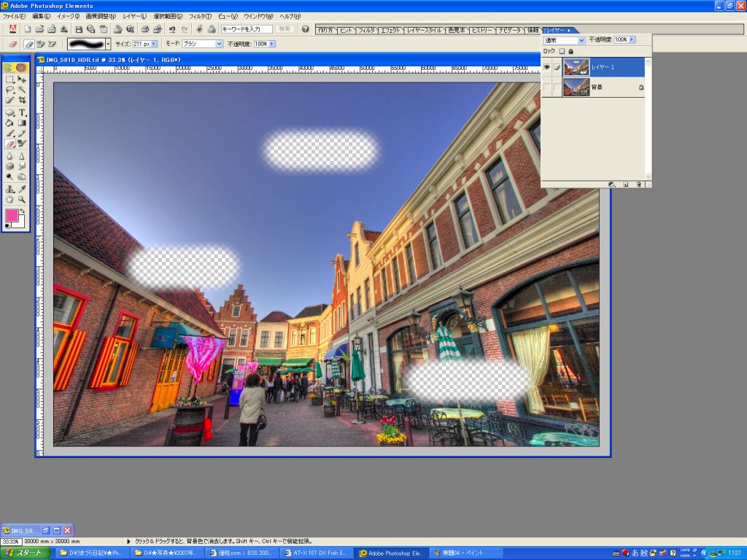This screenshot has height=560, width=747.
Task: Select the Sponge tool
Action: [9, 167]
